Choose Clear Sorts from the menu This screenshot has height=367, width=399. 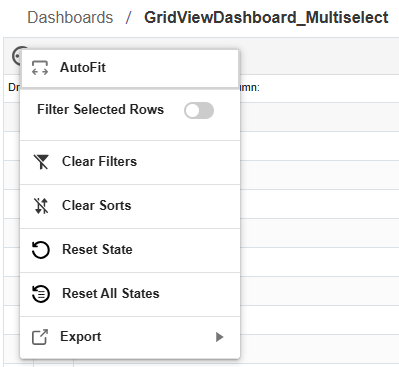[x=130, y=206]
